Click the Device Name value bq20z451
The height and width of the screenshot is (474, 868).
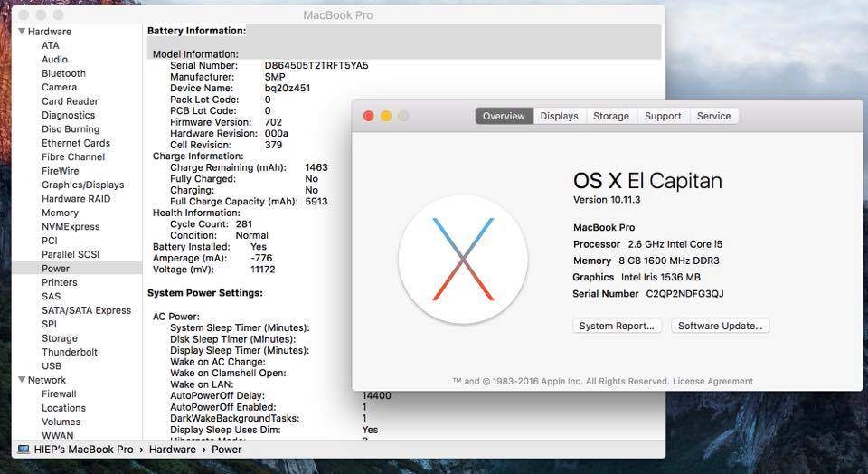click(x=288, y=88)
